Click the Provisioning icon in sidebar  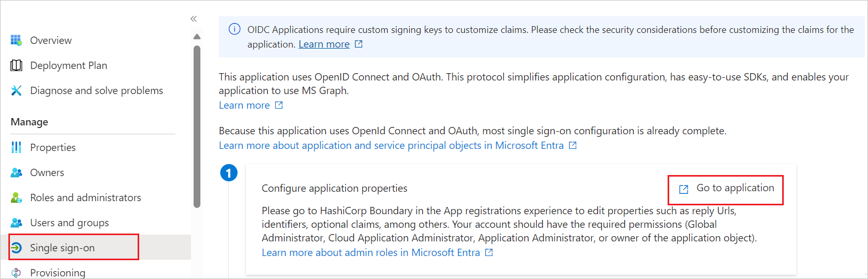click(x=16, y=273)
